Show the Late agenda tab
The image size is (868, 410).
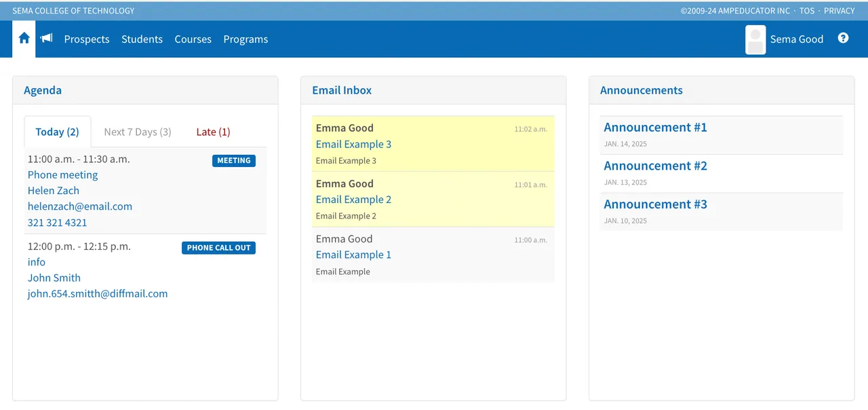213,132
